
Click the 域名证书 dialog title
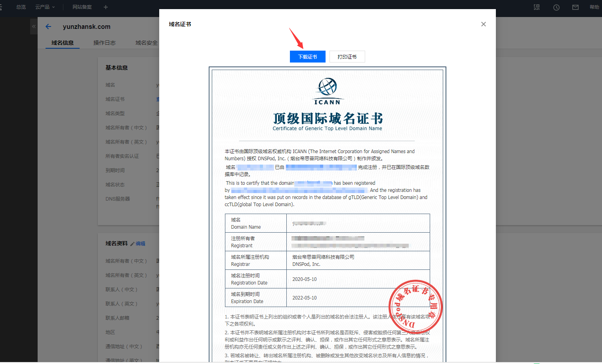(x=180, y=24)
